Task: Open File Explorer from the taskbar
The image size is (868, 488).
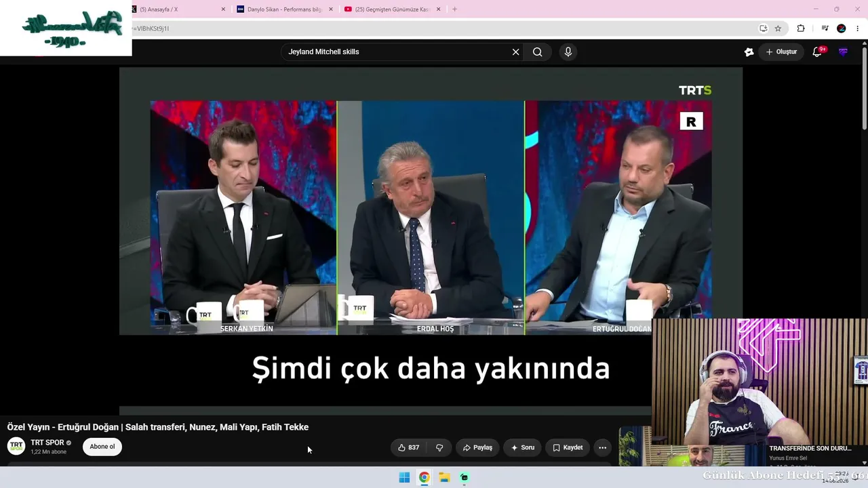Action: (x=444, y=477)
